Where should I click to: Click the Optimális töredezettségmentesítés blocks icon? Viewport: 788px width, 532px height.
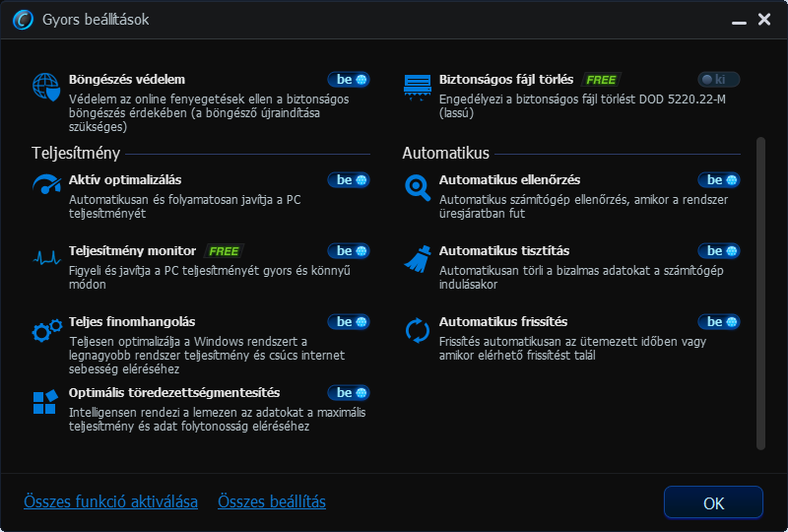(x=45, y=402)
